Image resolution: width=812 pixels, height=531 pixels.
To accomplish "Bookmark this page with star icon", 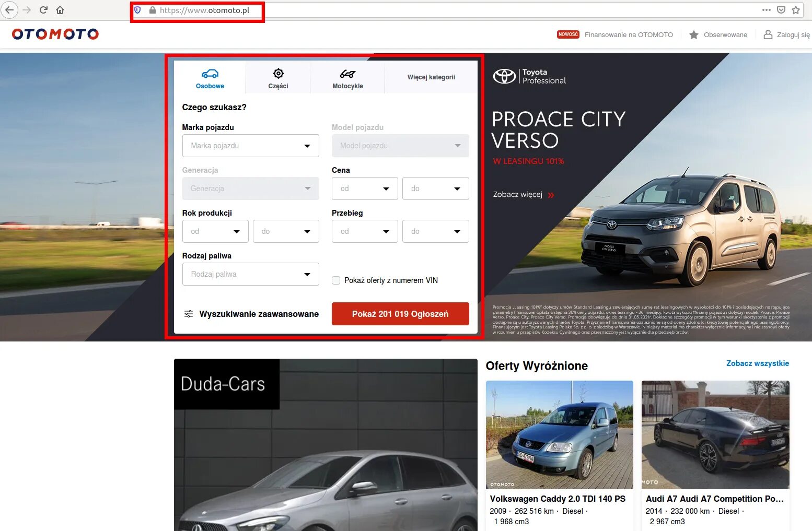I will point(796,10).
